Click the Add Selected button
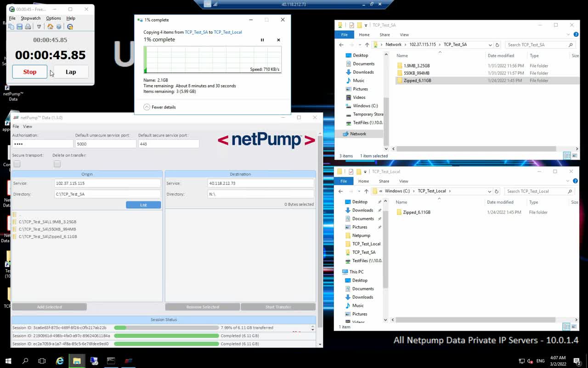588x368 pixels. pos(49,307)
